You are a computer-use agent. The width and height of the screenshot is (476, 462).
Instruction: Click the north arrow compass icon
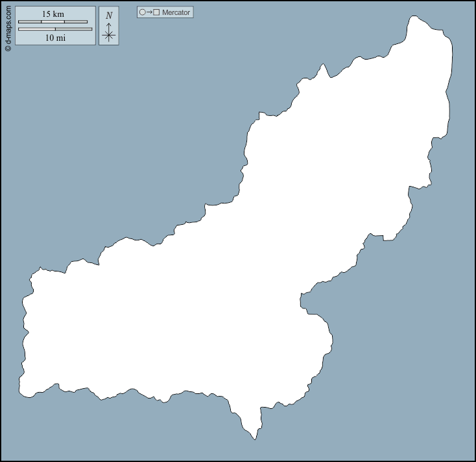pos(108,26)
